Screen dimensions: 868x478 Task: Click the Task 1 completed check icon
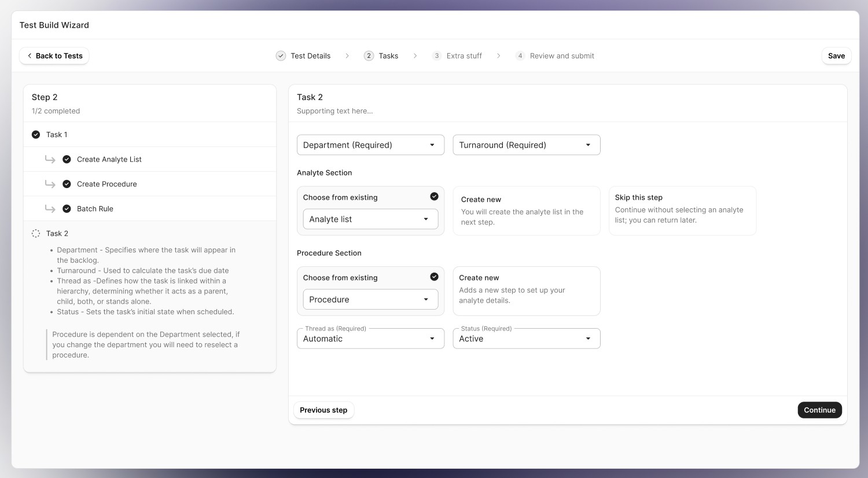(36, 135)
